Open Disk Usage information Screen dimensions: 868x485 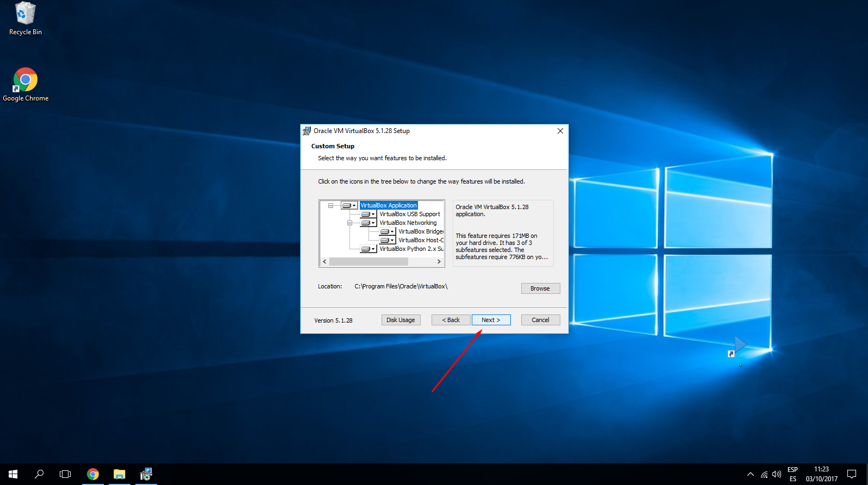click(401, 320)
